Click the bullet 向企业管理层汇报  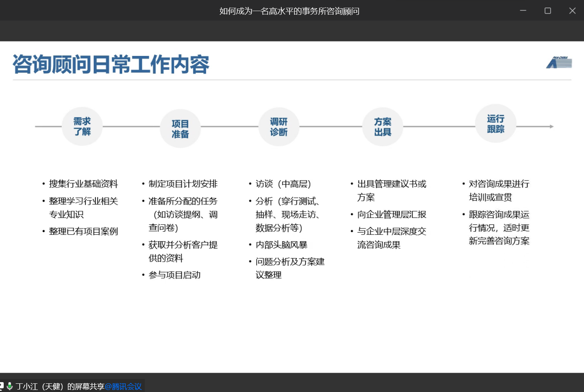[392, 214]
